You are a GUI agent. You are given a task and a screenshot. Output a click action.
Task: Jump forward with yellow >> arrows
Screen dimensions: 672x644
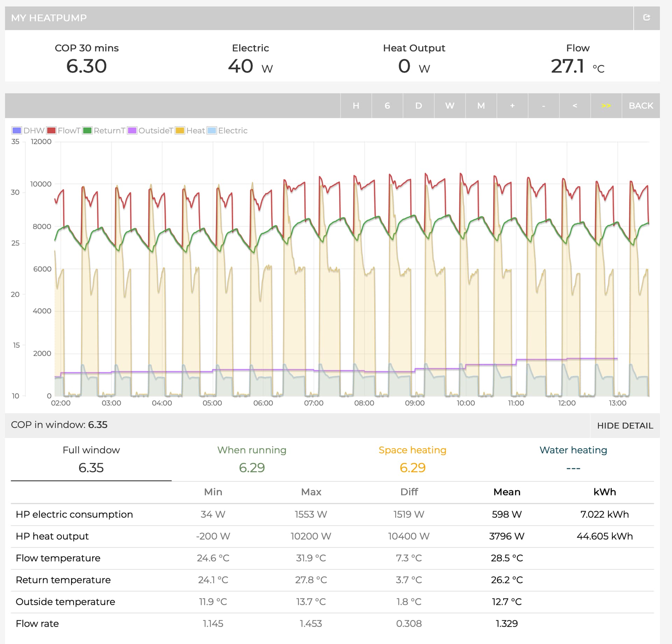coord(606,106)
